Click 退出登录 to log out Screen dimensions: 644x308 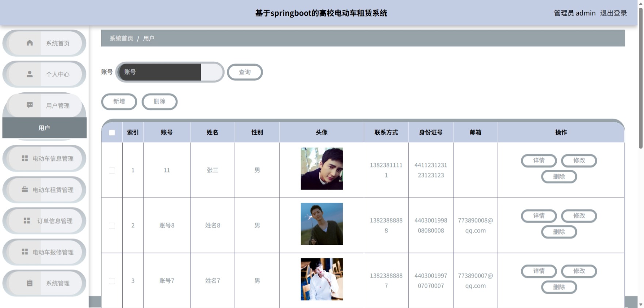pyautogui.click(x=613, y=13)
